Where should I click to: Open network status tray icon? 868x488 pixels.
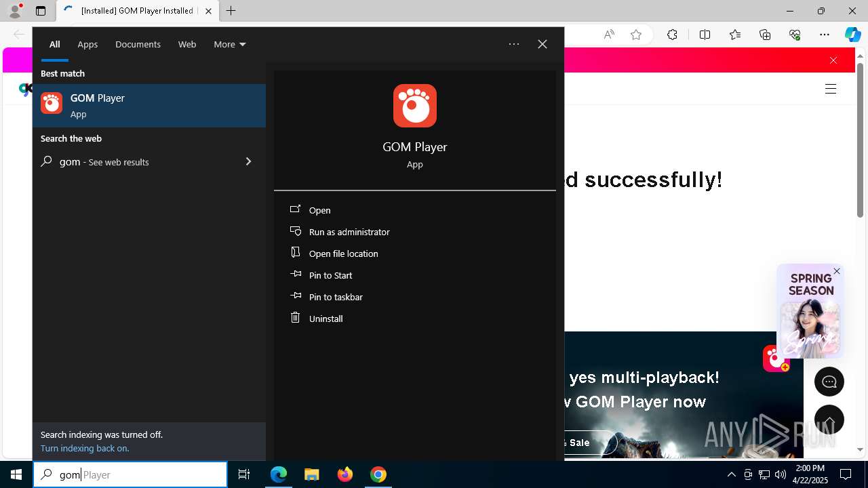764,474
